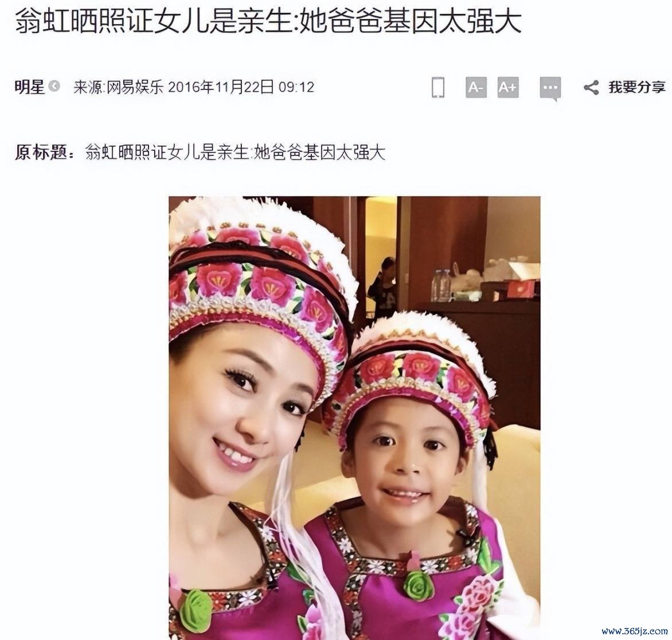
Task: Click the article headline 翁虹晒照证女儿是亲生
Action: [x=154, y=21]
